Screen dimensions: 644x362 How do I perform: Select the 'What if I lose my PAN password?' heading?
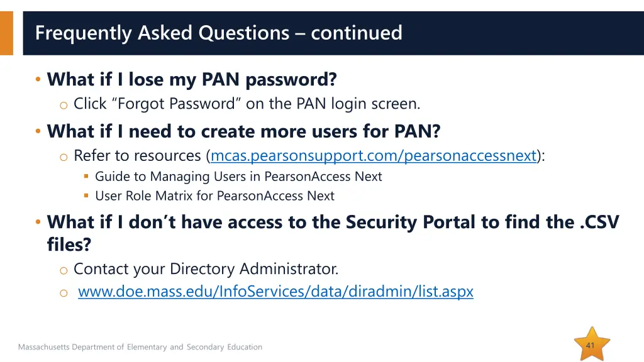192,80
